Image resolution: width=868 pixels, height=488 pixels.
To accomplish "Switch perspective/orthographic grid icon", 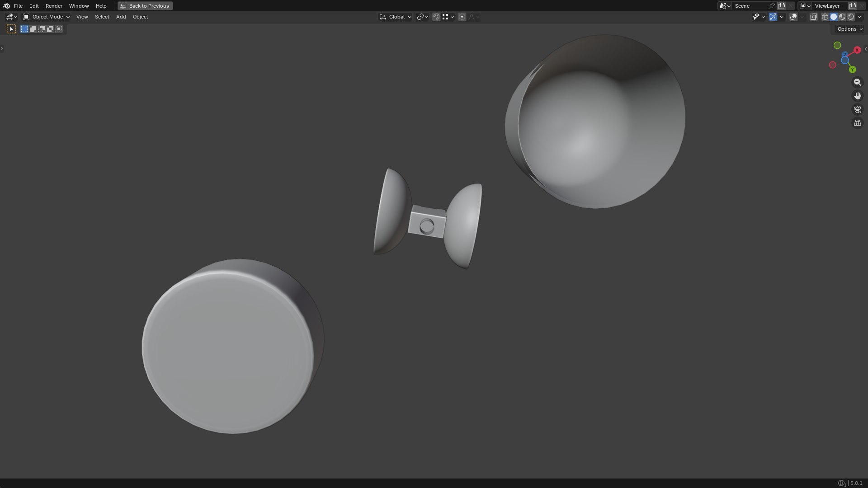I will pyautogui.click(x=857, y=123).
